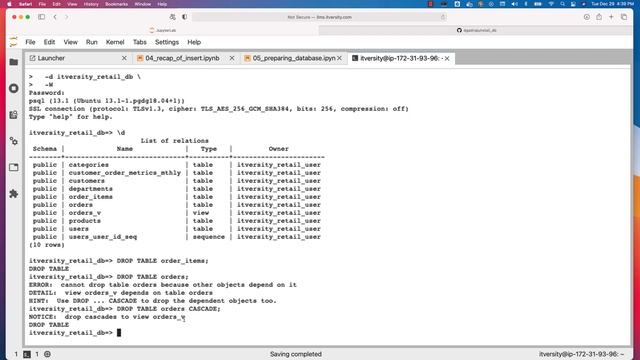This screenshot has width=640, height=360.
Task: Open the JupyterLab Settings menu
Action: pos(167,42)
